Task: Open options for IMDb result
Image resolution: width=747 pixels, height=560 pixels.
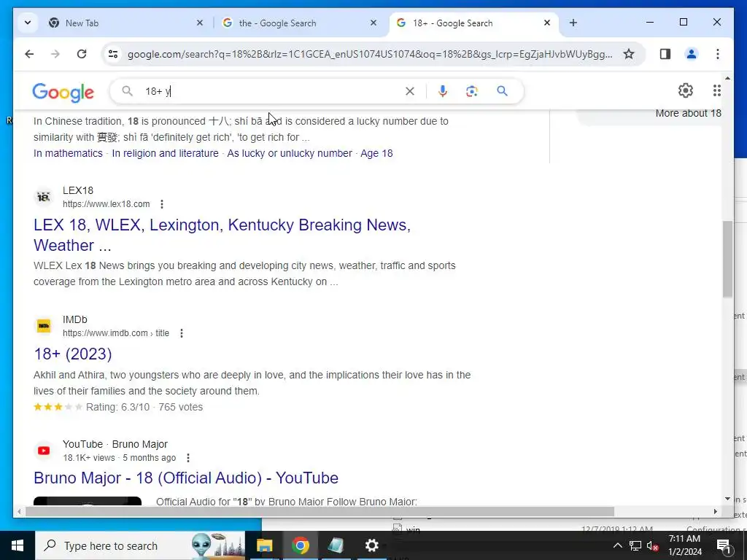Action: pos(182,333)
